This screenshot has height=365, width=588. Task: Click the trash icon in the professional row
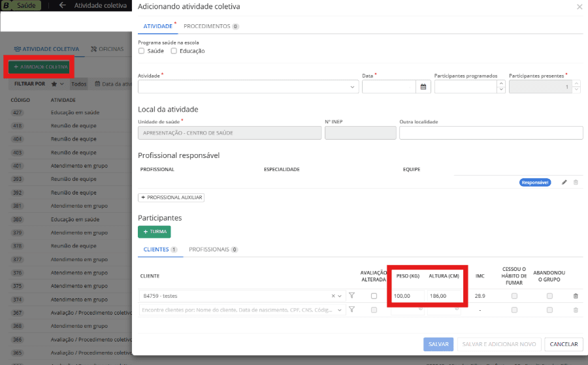tap(576, 183)
